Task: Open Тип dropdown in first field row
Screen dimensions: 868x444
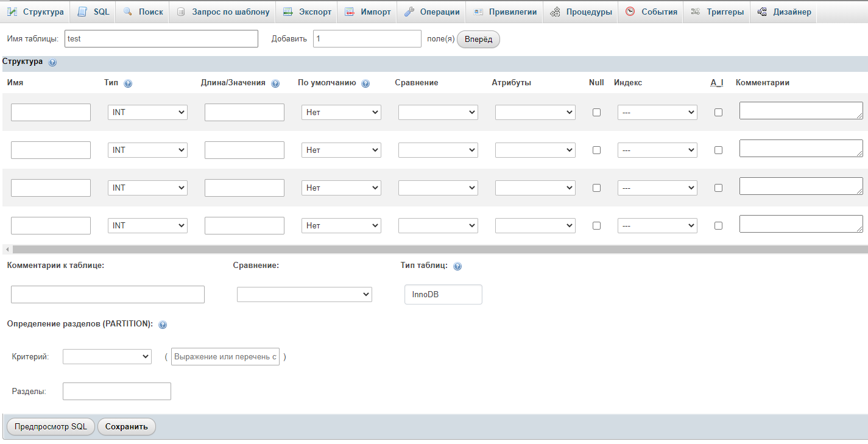Action: [147, 112]
